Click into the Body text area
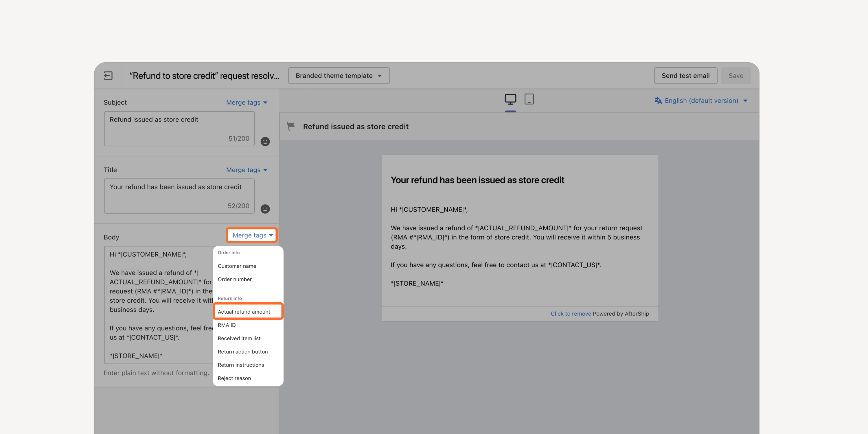The height and width of the screenshot is (434, 868). tap(158, 305)
